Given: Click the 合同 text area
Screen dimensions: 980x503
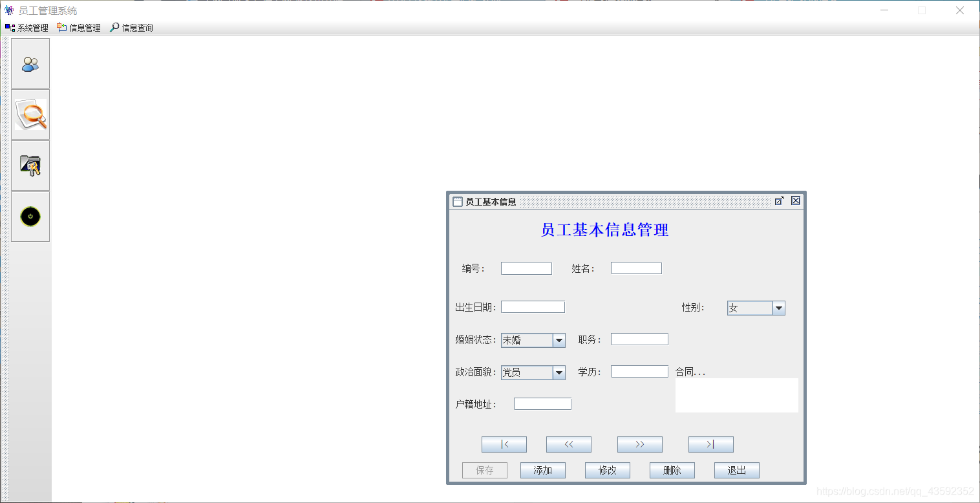Looking at the screenshot, I should click(737, 395).
